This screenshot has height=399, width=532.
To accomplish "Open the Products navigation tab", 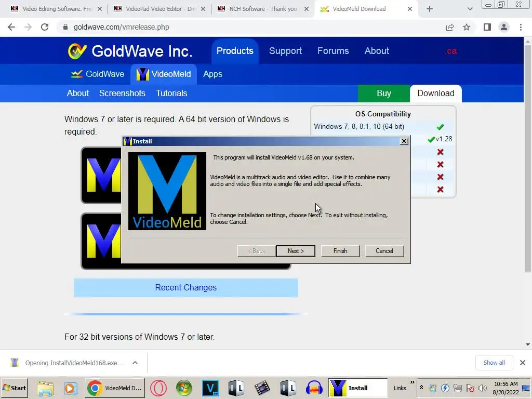I will tap(235, 51).
